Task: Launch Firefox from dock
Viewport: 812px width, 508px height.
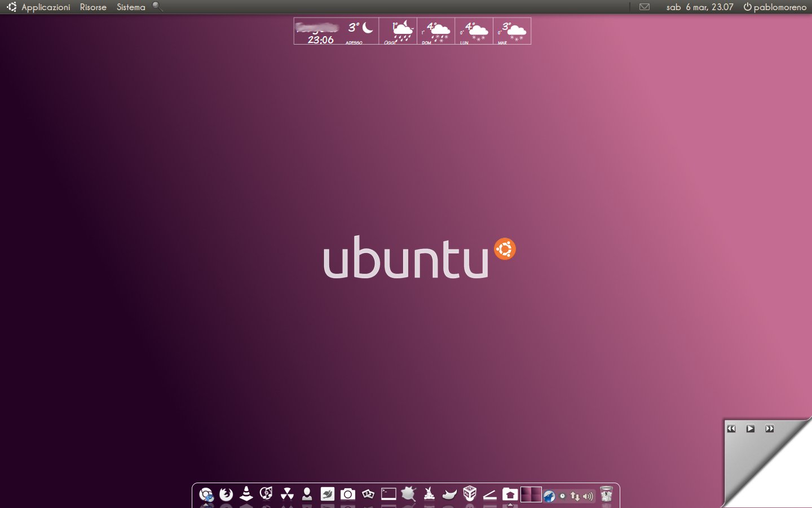Action: coord(226,494)
